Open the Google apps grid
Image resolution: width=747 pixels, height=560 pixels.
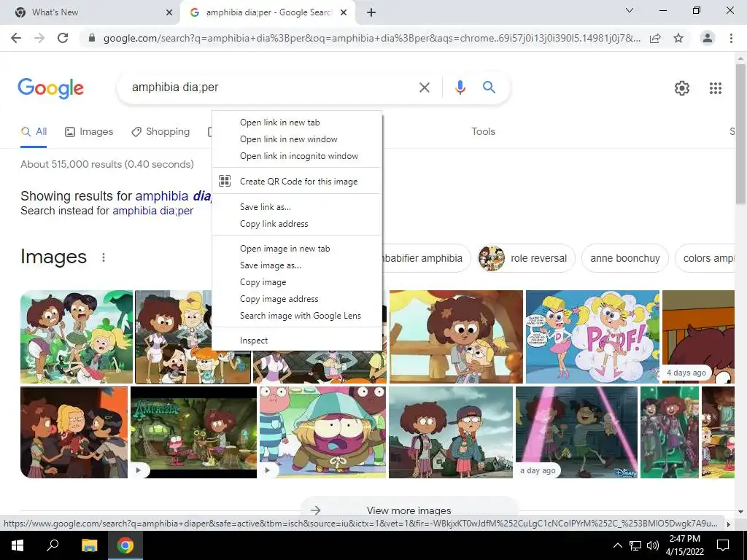coord(715,88)
